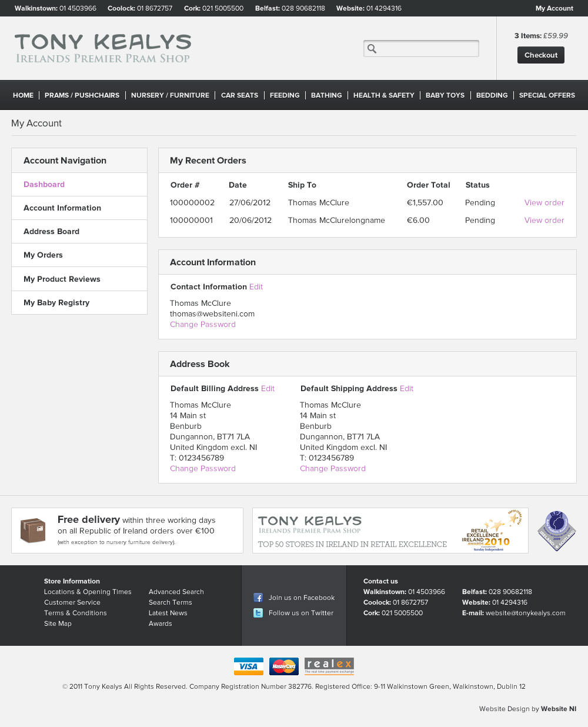This screenshot has width=588, height=727.
Task: Open Advanced Search footer link
Action: coord(176,592)
